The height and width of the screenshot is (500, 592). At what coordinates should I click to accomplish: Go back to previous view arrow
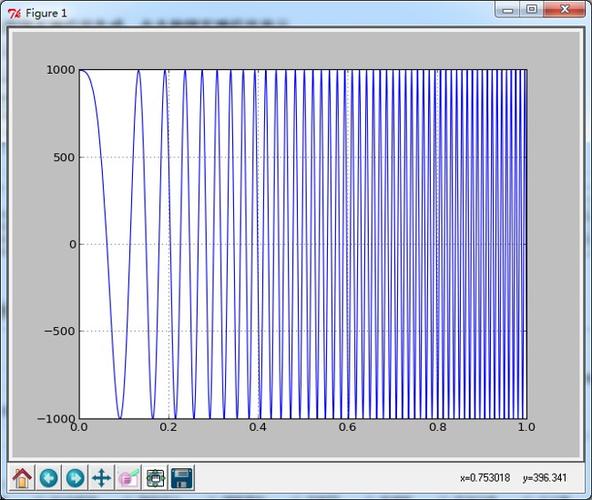coord(49,478)
